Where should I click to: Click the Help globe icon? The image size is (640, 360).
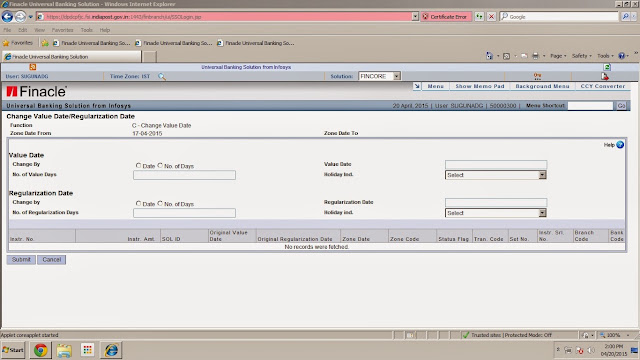620,144
